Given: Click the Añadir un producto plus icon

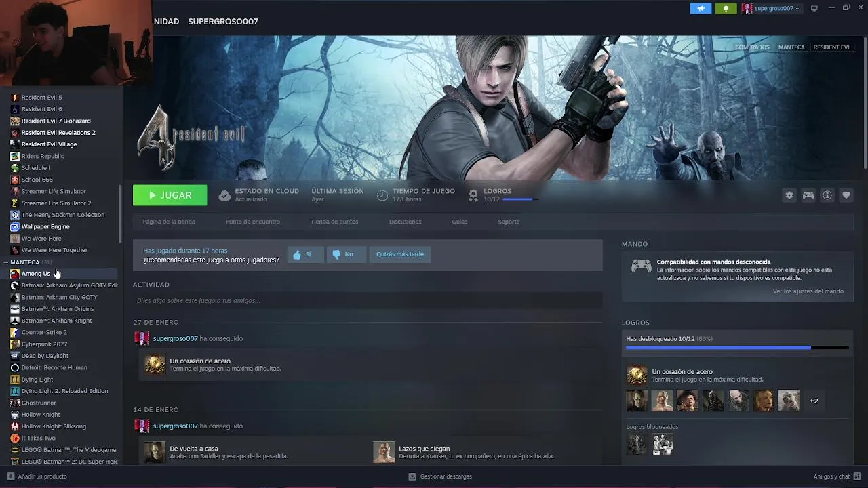Looking at the screenshot, I should [10, 476].
